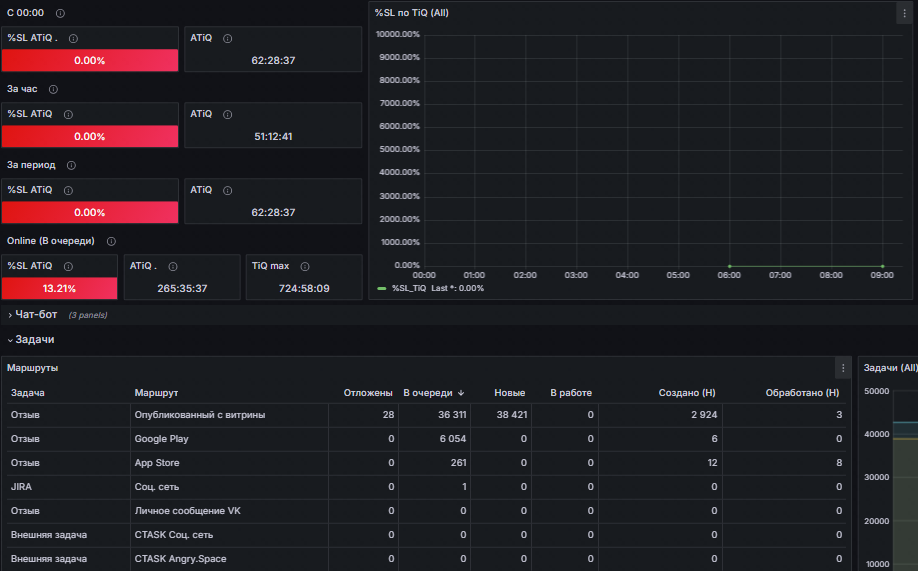This screenshot has width=918, height=571.
Task: Click info icon on Online 'ATiQ .' panel
Action: (173, 266)
